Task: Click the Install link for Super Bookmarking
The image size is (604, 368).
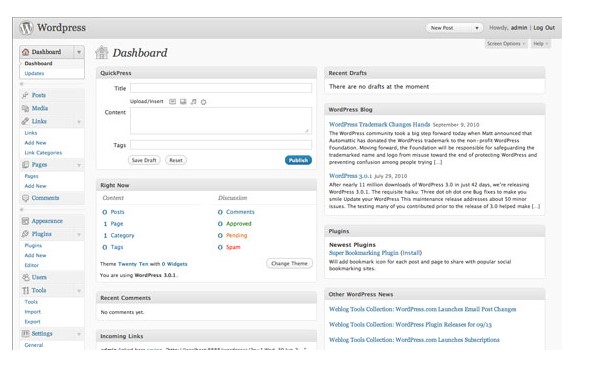Action: point(411,253)
